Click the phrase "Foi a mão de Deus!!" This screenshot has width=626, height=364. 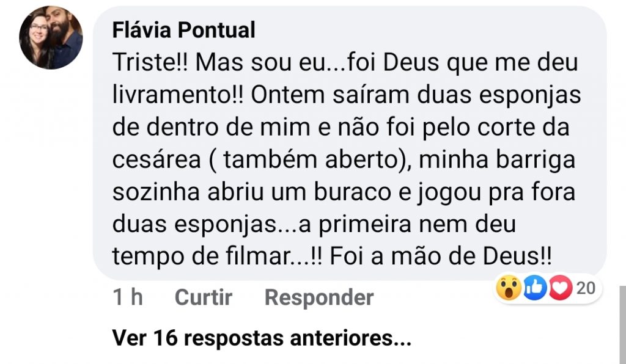[440, 257]
